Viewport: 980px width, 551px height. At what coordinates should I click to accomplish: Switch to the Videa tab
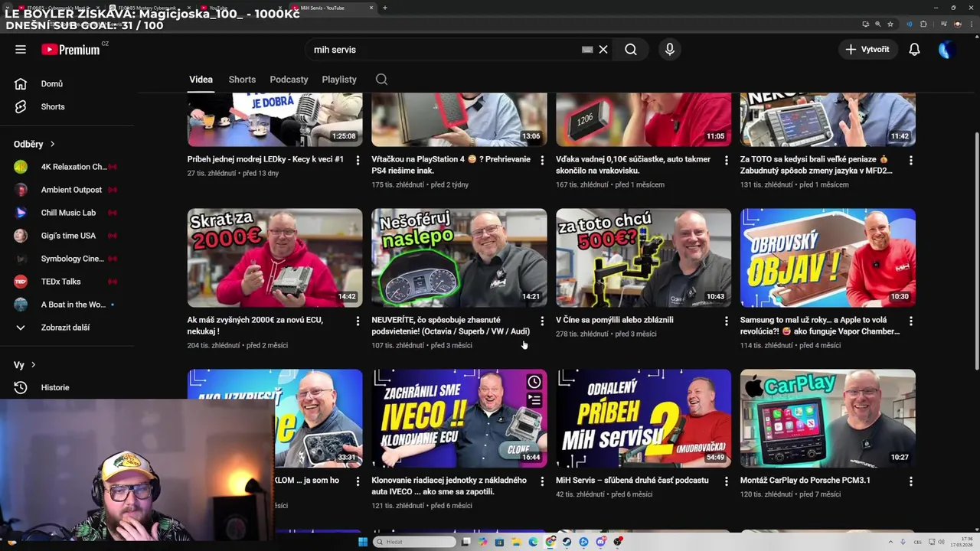pos(201,80)
